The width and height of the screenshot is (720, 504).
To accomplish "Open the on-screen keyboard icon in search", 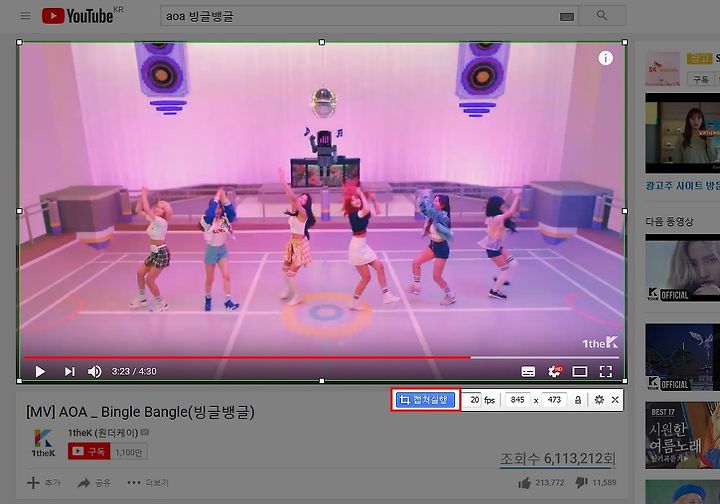I will point(567,17).
